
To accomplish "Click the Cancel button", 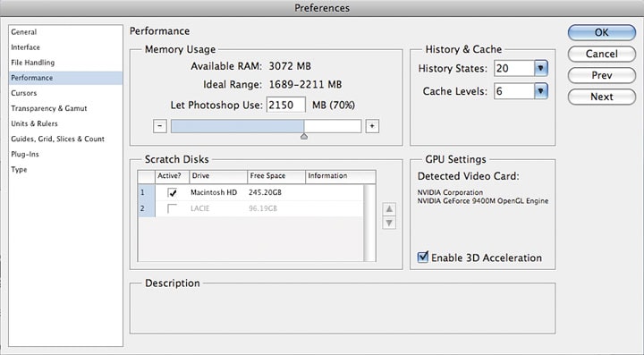I will tap(602, 54).
